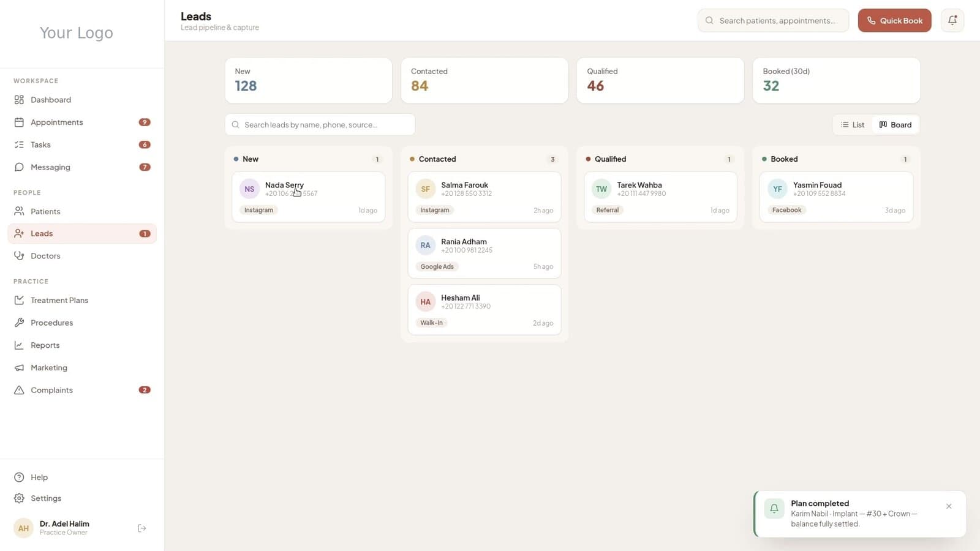Open the Help link
The image size is (980, 551).
click(x=82, y=478)
